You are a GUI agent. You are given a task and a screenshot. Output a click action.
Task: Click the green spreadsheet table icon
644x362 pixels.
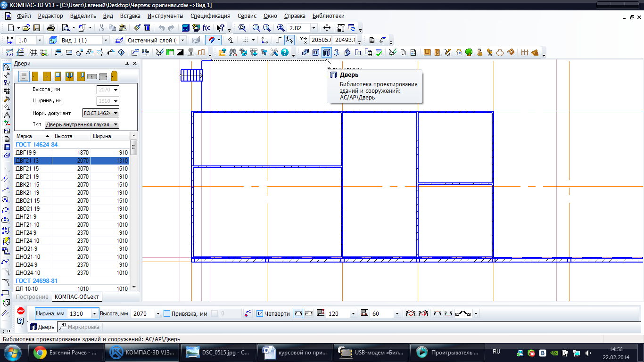pos(170,52)
